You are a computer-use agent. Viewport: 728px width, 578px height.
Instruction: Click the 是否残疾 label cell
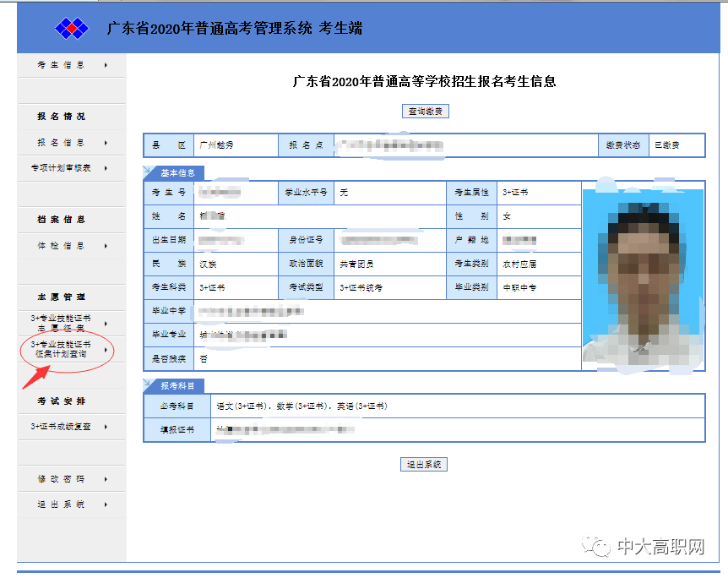(169, 358)
